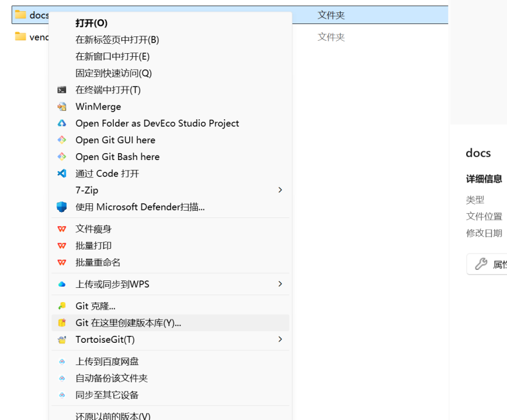Click the TortoiseGit icon
Viewport: 507px width, 420px height.
tap(62, 340)
